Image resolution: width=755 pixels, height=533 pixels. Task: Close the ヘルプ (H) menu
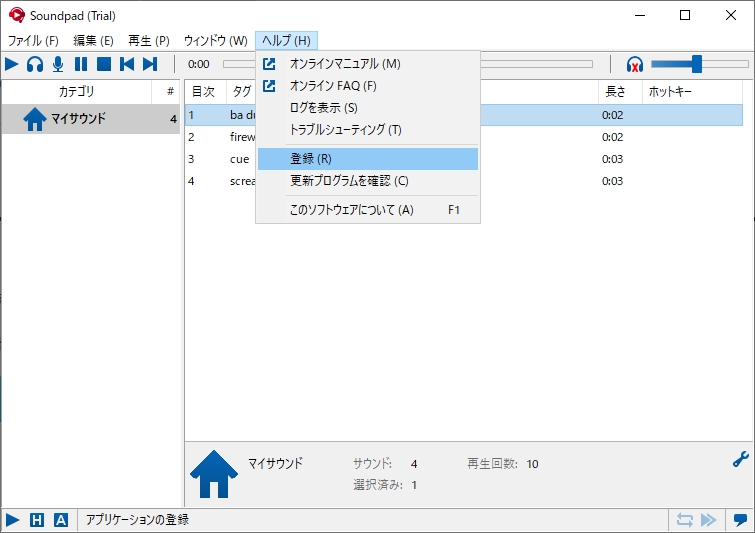(x=286, y=40)
